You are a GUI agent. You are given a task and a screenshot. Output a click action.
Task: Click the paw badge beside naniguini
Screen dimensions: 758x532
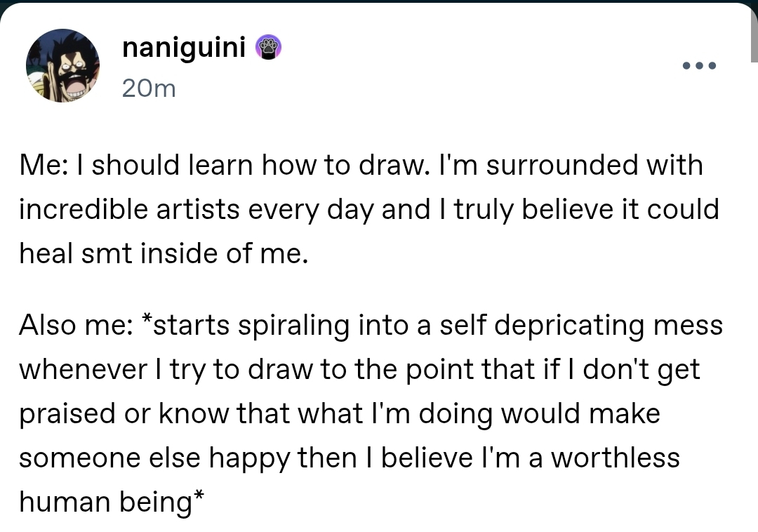point(270,48)
